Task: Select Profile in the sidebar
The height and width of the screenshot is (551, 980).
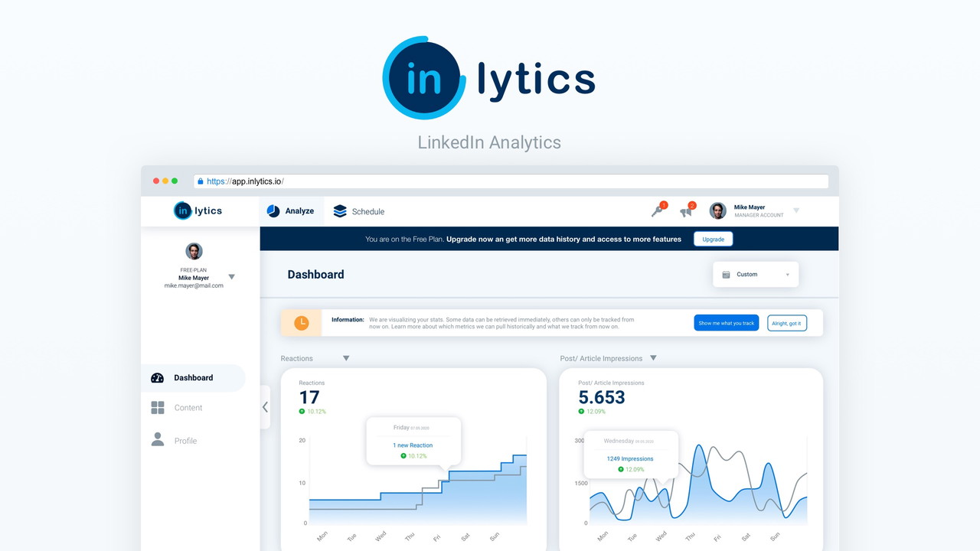Action: tap(185, 441)
